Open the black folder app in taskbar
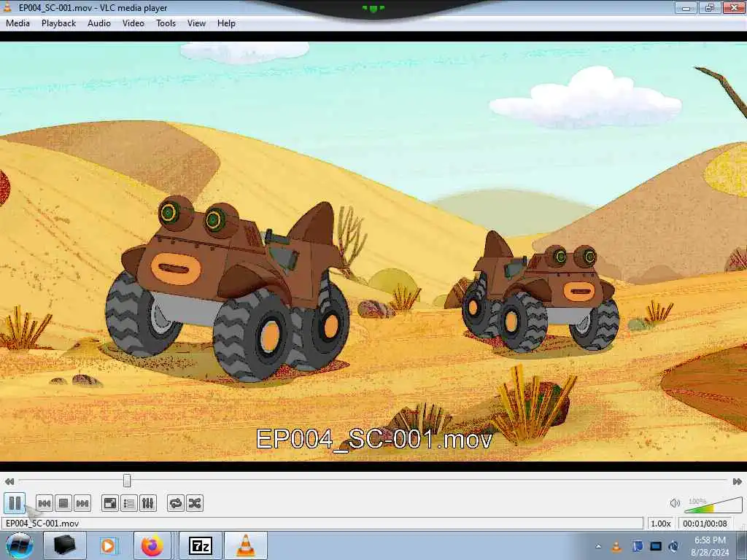This screenshot has width=747, height=560. [65, 545]
